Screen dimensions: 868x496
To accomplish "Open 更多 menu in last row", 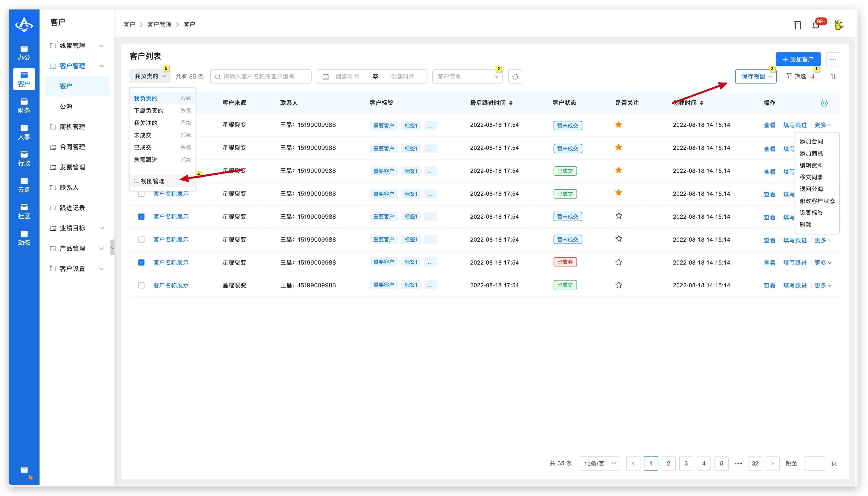I will tap(823, 285).
